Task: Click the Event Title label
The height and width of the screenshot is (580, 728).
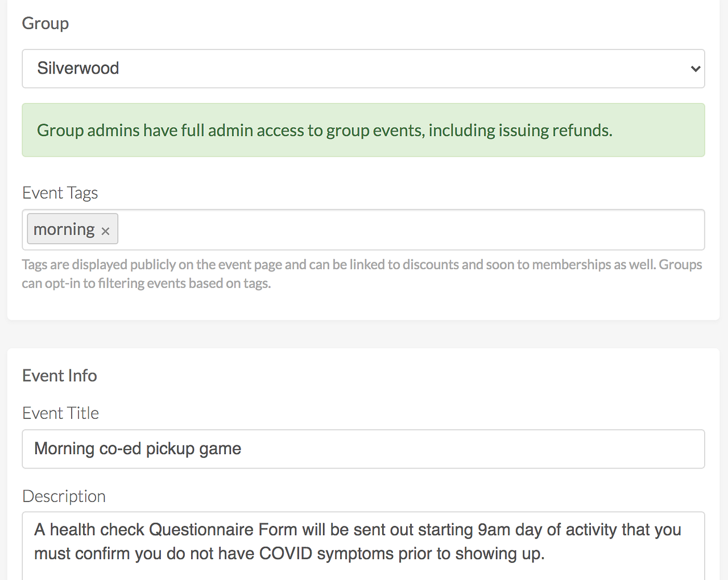Action: coord(60,413)
